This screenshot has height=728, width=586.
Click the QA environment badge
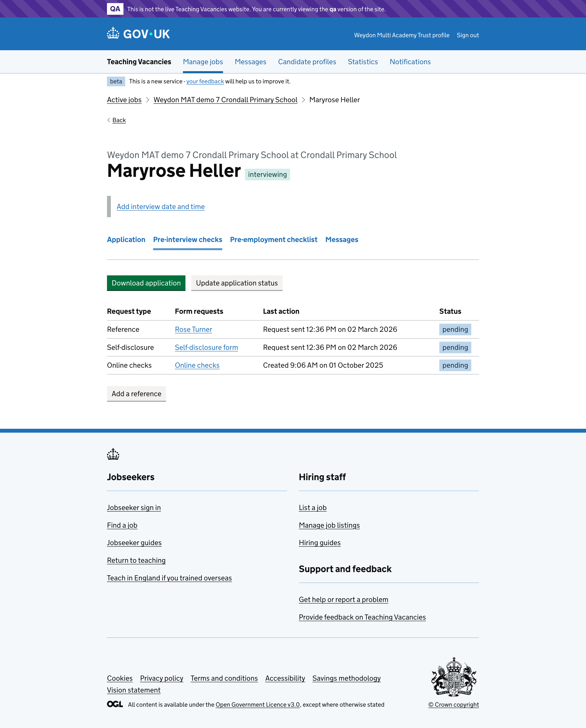(115, 9)
